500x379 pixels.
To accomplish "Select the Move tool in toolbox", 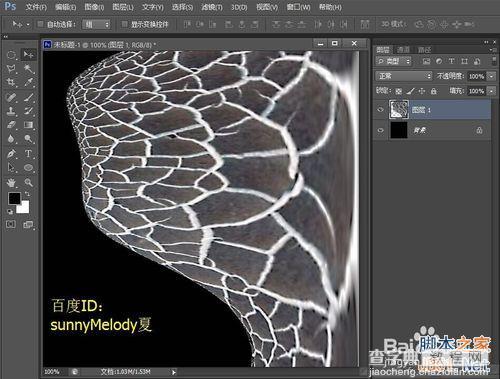I will click(x=29, y=54).
